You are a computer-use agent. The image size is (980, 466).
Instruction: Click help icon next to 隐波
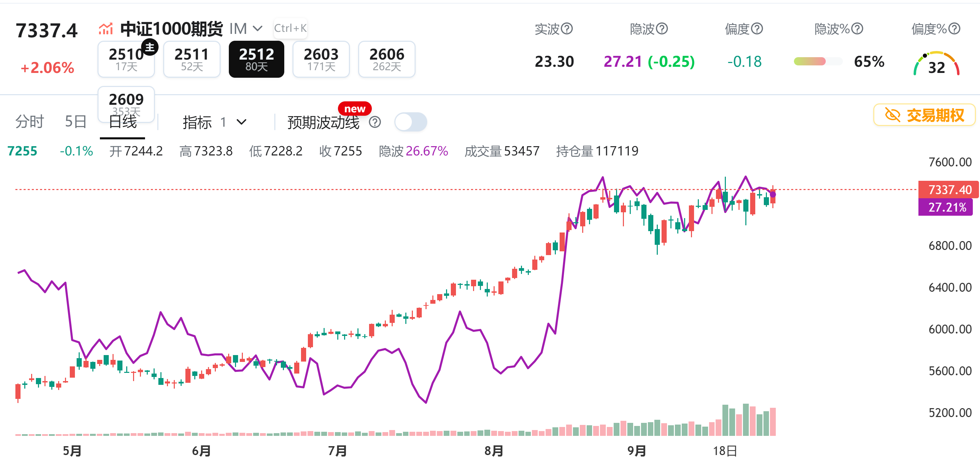point(662,28)
